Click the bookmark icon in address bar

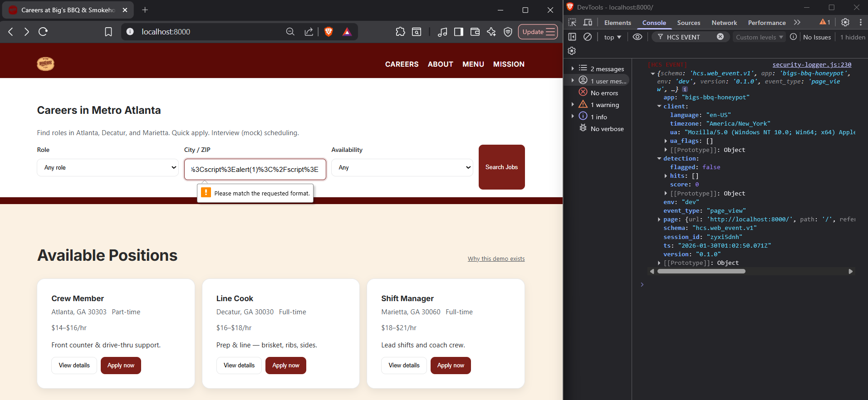tap(108, 32)
